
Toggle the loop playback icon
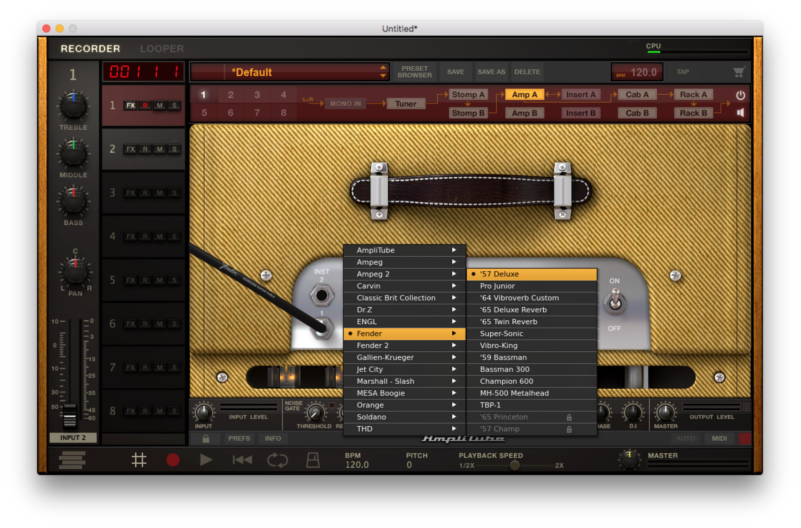click(x=277, y=460)
